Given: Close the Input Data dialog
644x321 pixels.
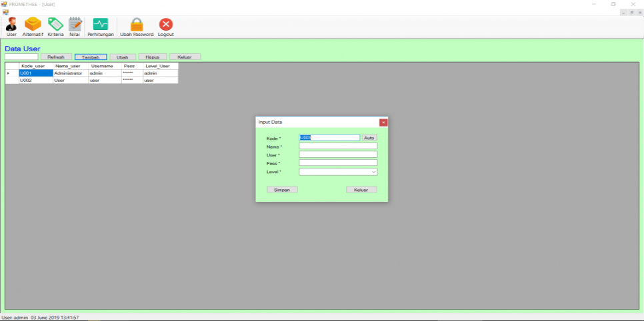Looking at the screenshot, I should 383,123.
